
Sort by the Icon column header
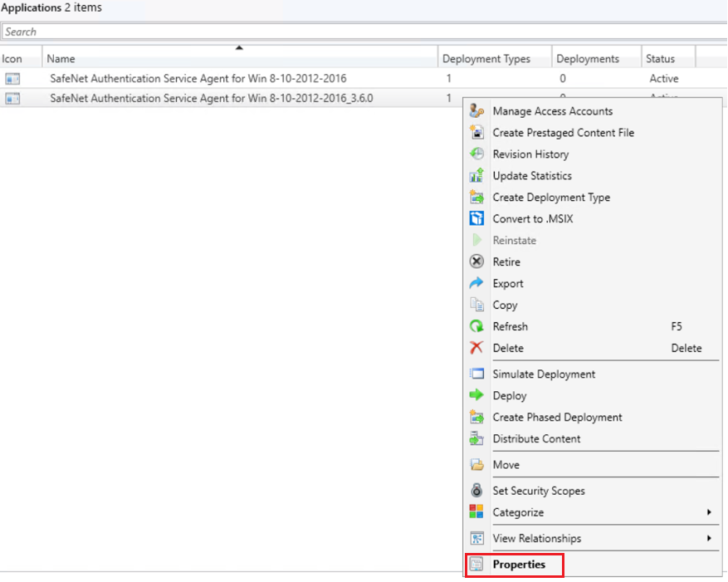point(21,58)
